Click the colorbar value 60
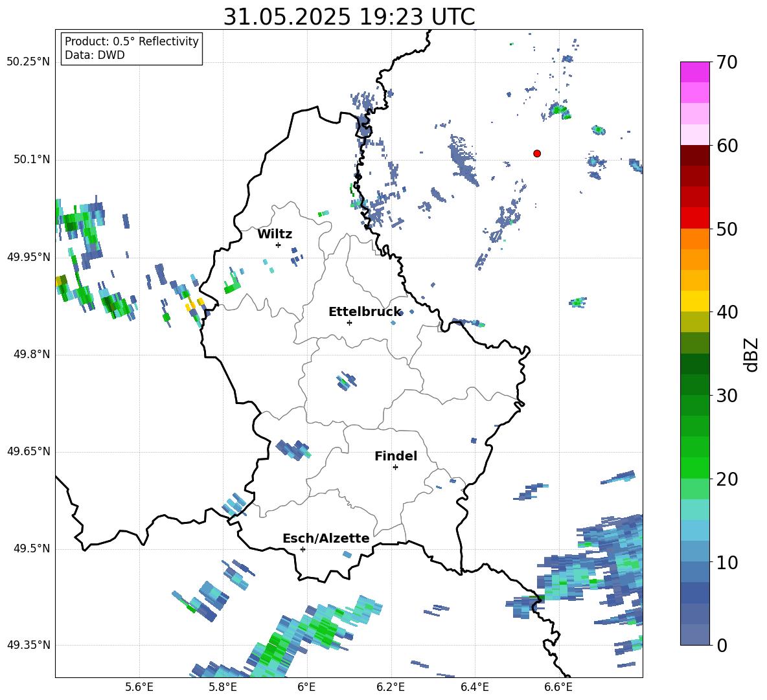Viewport: 767px width, 700px height. point(727,146)
